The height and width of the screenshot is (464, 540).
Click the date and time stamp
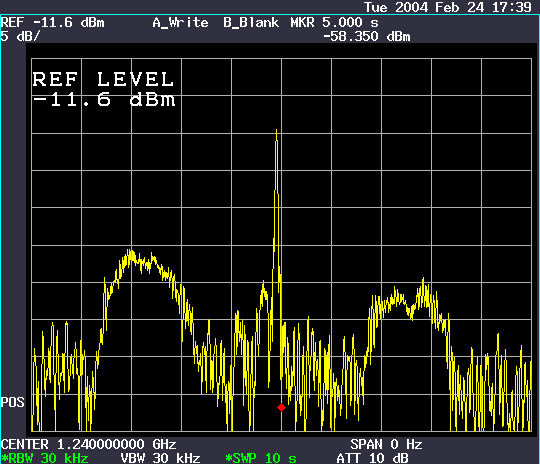448,7
